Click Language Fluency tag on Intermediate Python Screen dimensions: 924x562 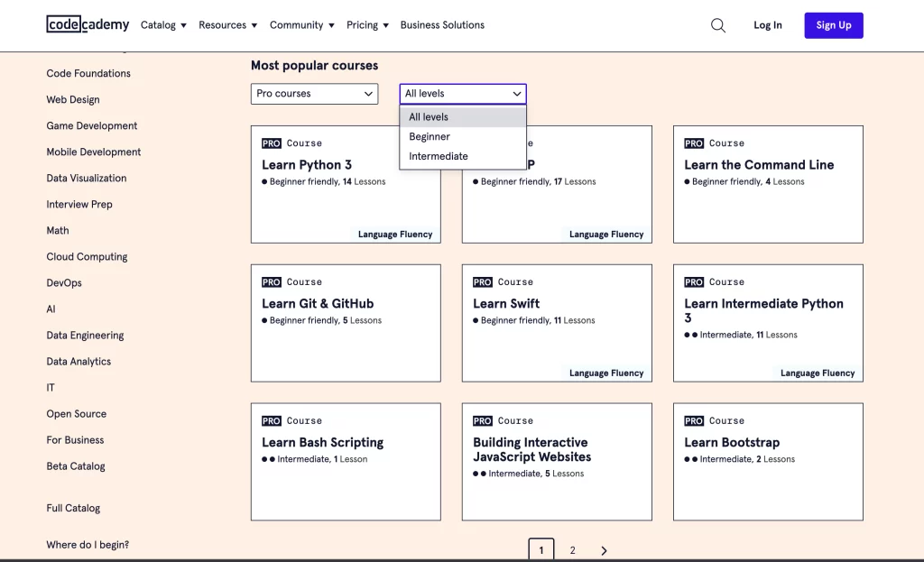tap(818, 373)
